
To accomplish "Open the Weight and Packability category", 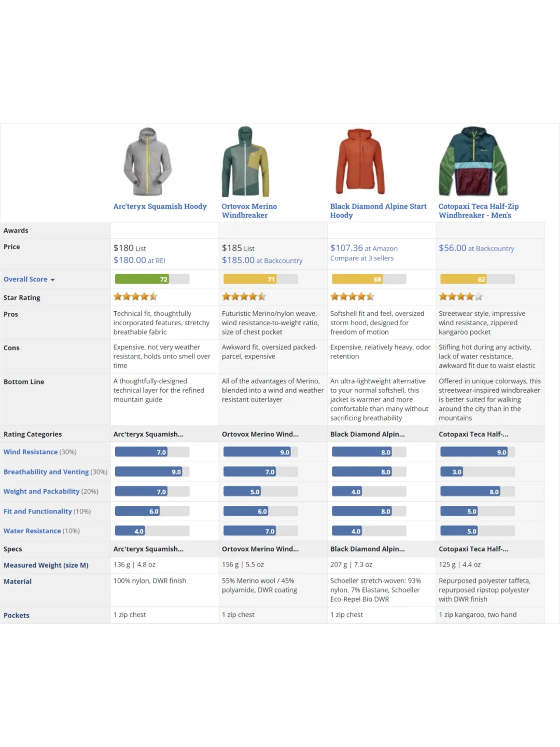I will coord(41,491).
